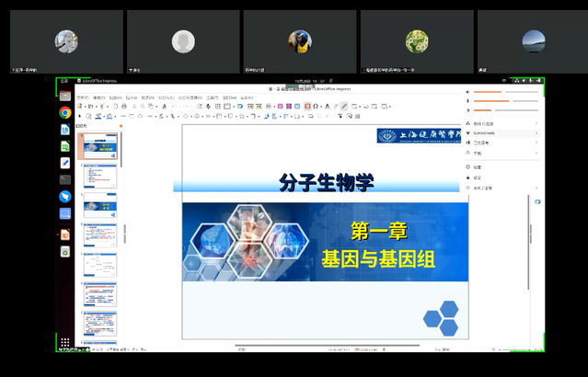Adjust the screen brightness slider

(506, 110)
